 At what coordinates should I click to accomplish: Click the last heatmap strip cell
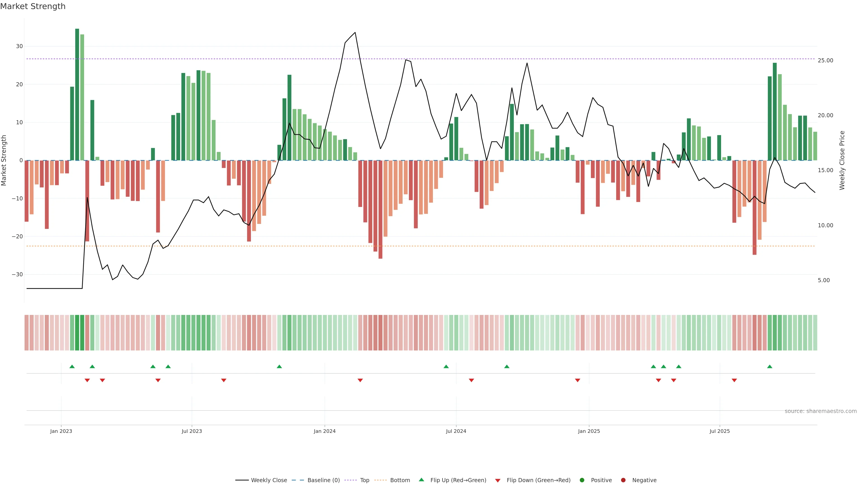coord(815,333)
